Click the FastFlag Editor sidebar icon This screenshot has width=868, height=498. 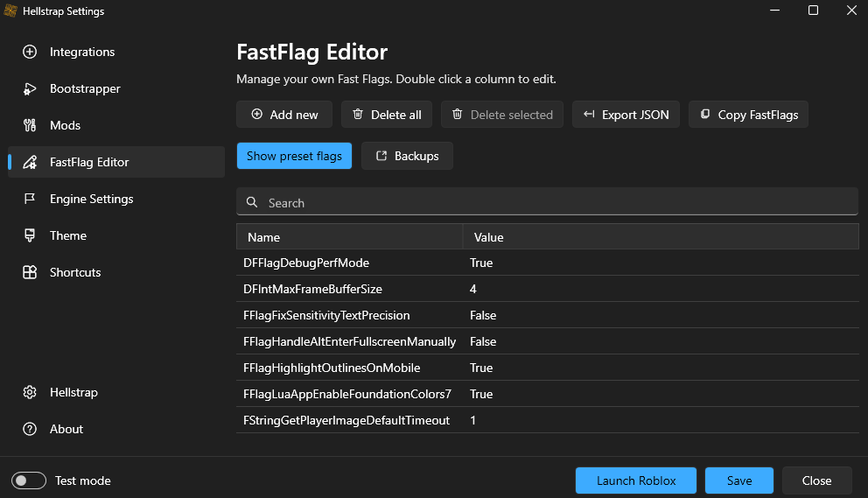point(30,162)
